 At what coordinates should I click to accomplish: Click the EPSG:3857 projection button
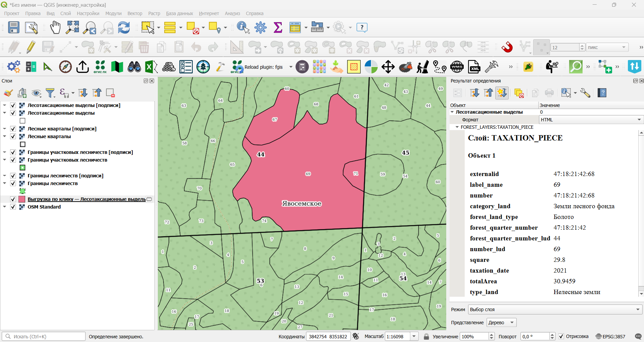(610, 337)
